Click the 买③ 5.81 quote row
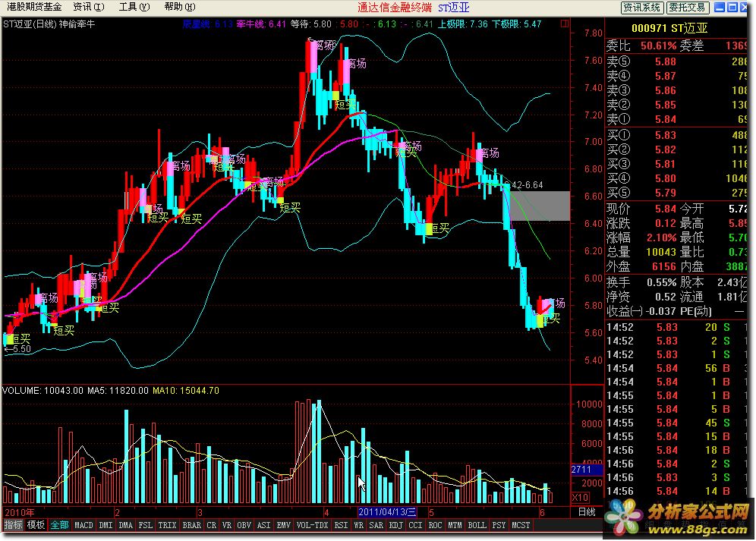Image resolution: width=756 pixels, height=541 pixels. coord(677,164)
